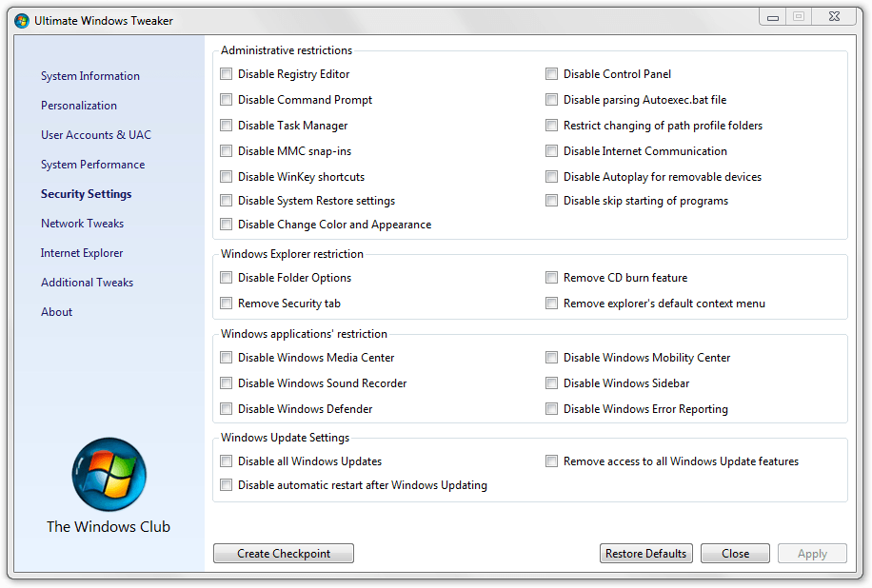Viewport: 872px width, 588px height.
Task: Click the Apply button
Action: pos(812,554)
